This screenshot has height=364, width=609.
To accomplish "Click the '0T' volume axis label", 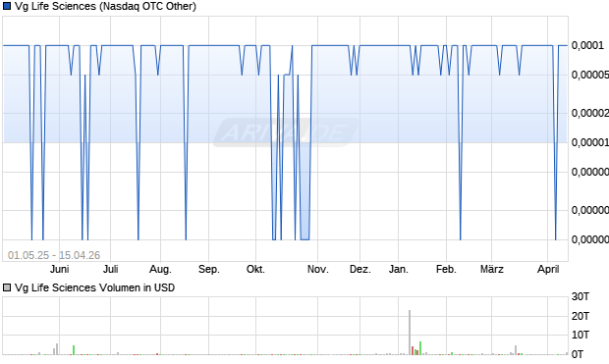I will 578,353.
